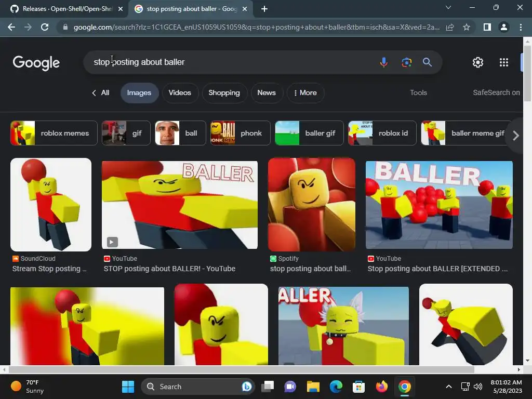Share this page from address bar
The image size is (532, 399).
pos(450,27)
